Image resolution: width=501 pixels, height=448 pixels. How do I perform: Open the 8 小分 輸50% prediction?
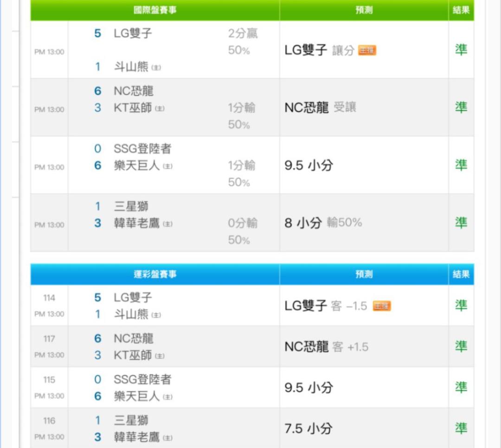(x=323, y=223)
